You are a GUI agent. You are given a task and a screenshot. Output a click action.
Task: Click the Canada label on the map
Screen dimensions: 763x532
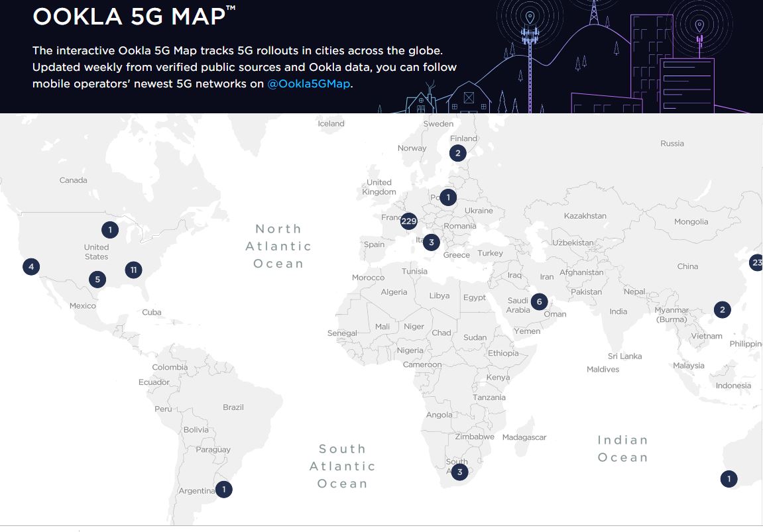pyautogui.click(x=74, y=180)
